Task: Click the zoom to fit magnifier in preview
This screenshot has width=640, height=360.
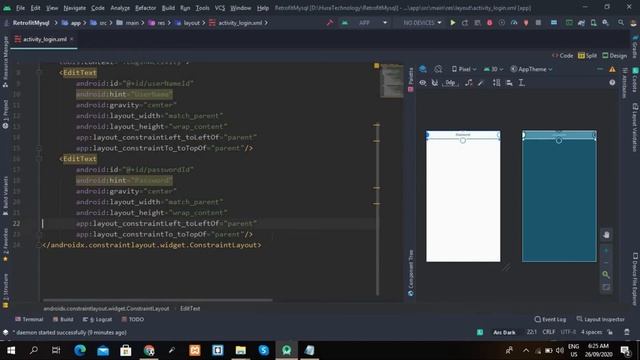Action: coord(606,275)
